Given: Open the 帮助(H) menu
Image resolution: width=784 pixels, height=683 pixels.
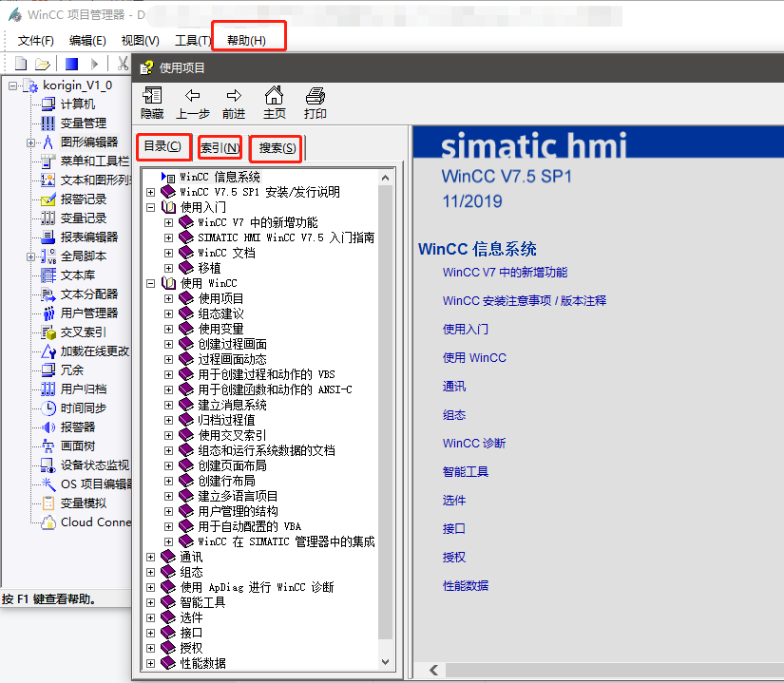Looking at the screenshot, I should 248,40.
